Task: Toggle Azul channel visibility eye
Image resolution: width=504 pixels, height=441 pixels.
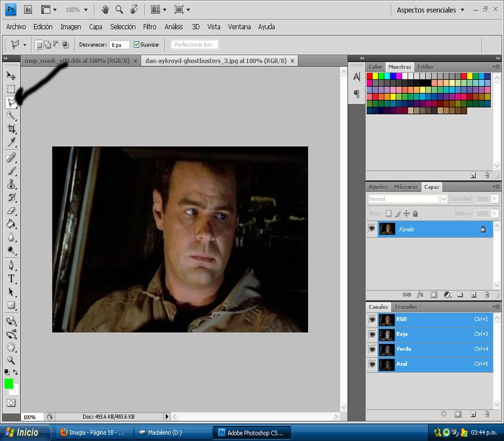Action: click(372, 364)
